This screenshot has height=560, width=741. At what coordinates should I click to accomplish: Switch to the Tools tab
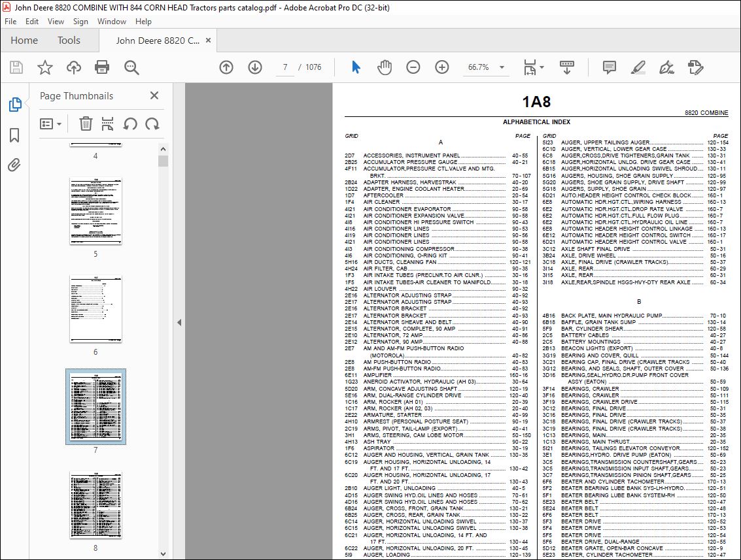pos(69,40)
